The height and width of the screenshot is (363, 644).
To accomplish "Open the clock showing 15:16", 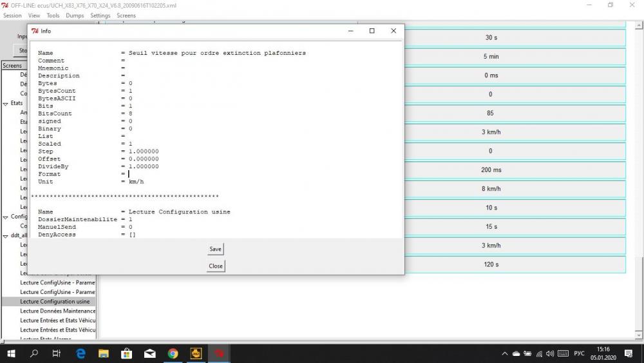I will point(603,353).
